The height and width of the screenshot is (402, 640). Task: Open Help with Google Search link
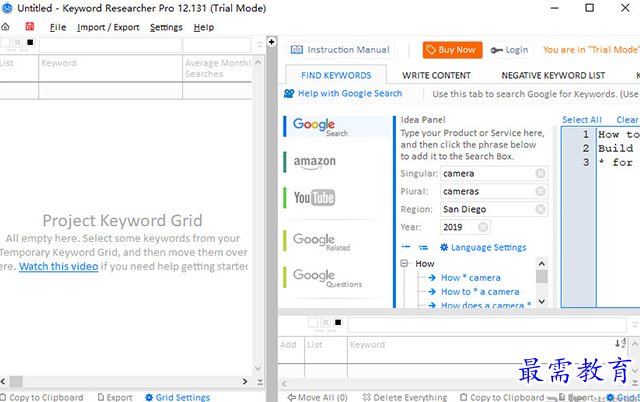coord(343,93)
